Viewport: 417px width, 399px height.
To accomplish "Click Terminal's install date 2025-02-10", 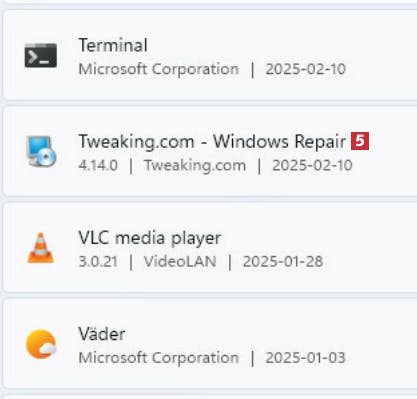I will click(306, 69).
